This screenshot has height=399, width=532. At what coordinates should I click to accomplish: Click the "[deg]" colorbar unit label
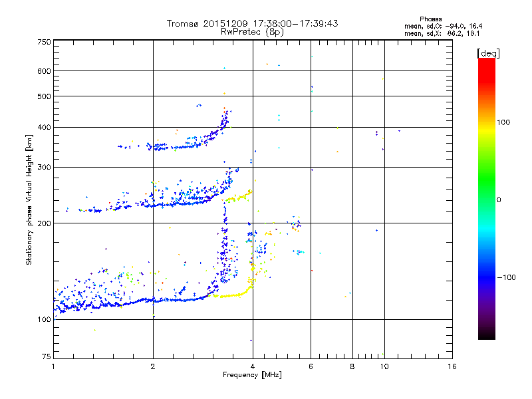[x=488, y=53]
